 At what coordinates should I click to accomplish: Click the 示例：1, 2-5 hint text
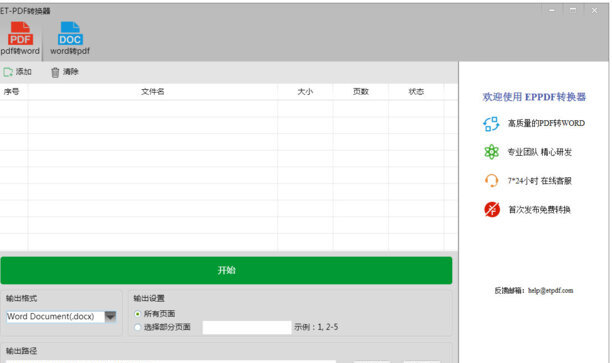pos(316,327)
